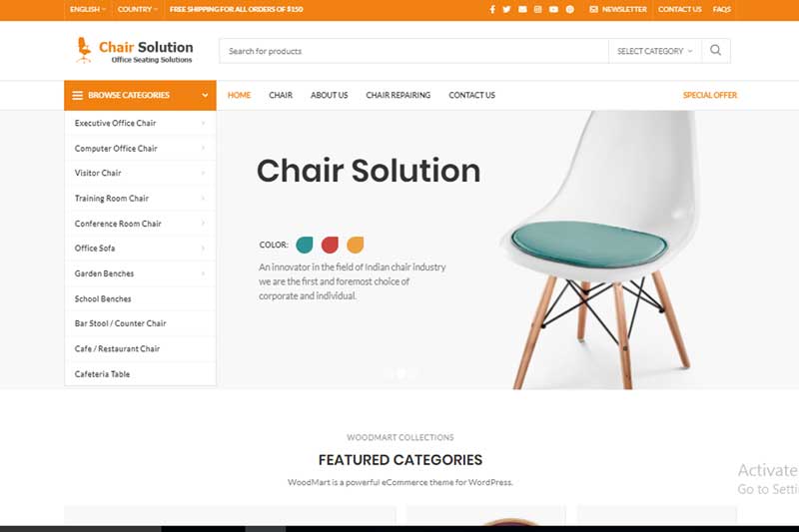Click the Search for products field
Image resolution: width=799 pixels, height=532 pixels.
point(413,51)
